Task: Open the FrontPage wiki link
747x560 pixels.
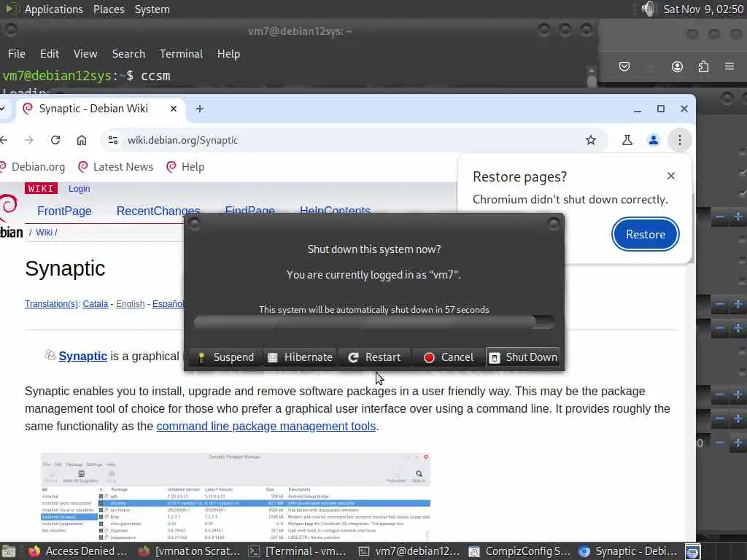Action: [64, 211]
